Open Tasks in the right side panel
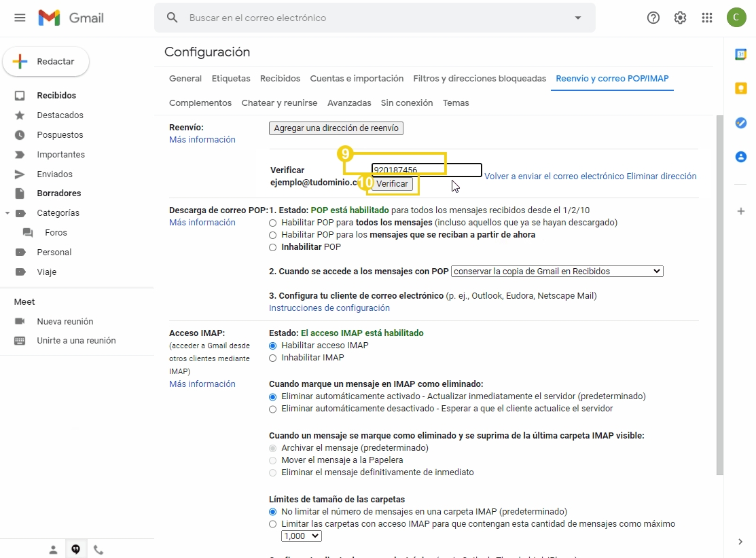Image resolution: width=756 pixels, height=558 pixels. [x=740, y=123]
